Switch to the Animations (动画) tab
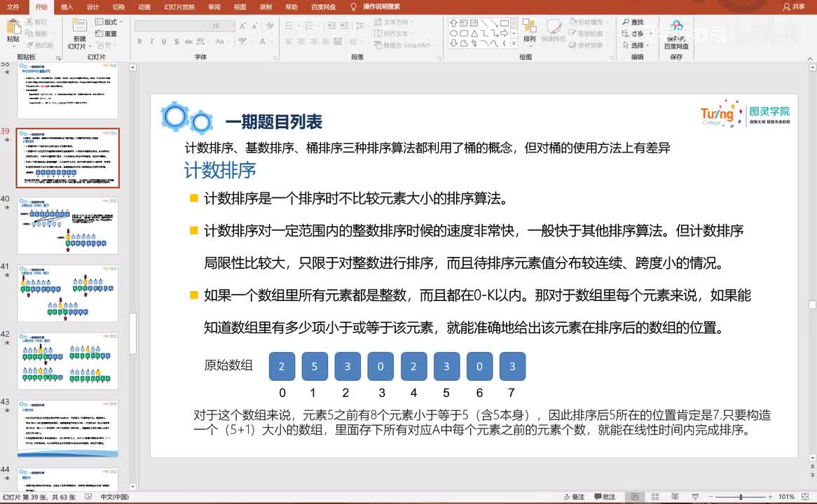Viewport: 817px width, 504px height. tap(144, 7)
